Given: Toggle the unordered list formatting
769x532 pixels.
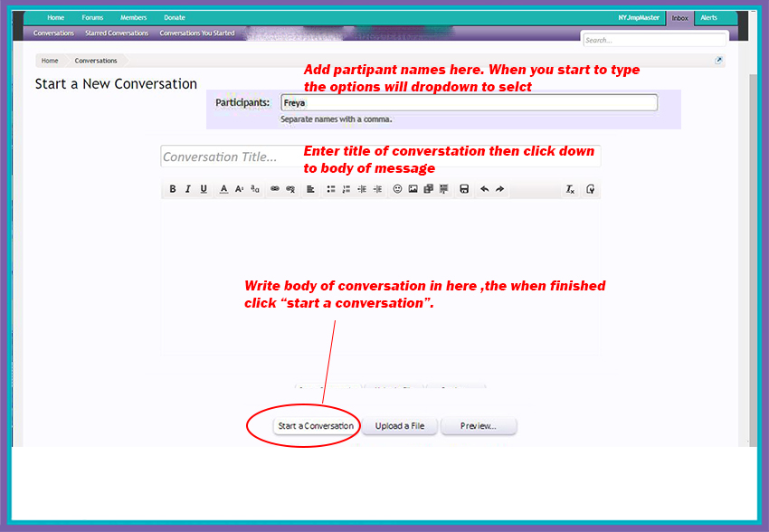Looking at the screenshot, I should tap(330, 189).
